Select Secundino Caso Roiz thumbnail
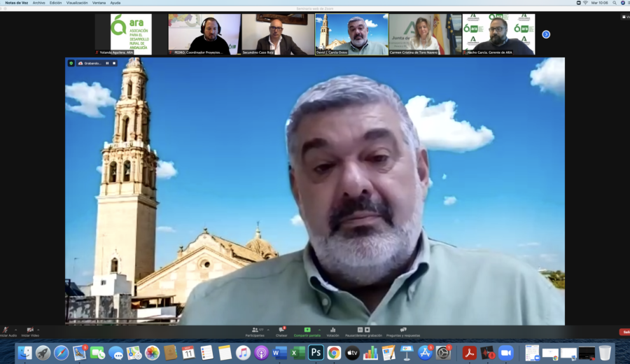The width and height of the screenshot is (630, 364). pos(278,34)
